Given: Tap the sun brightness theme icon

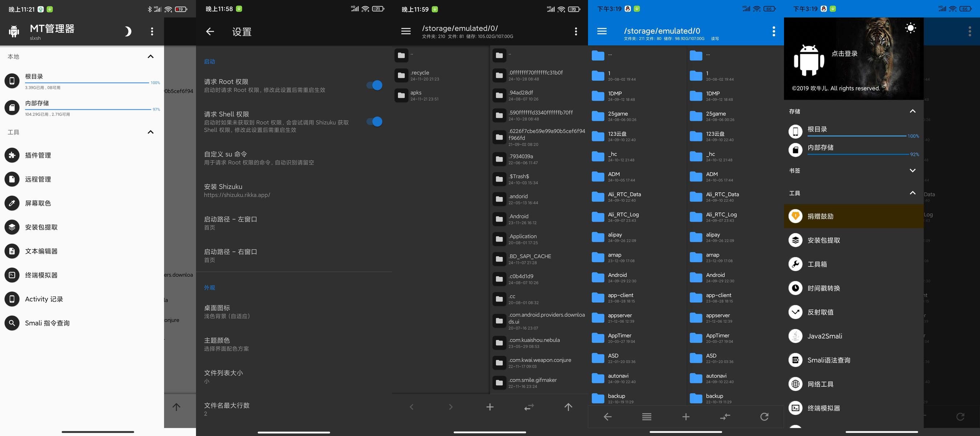Looking at the screenshot, I should 910,28.
